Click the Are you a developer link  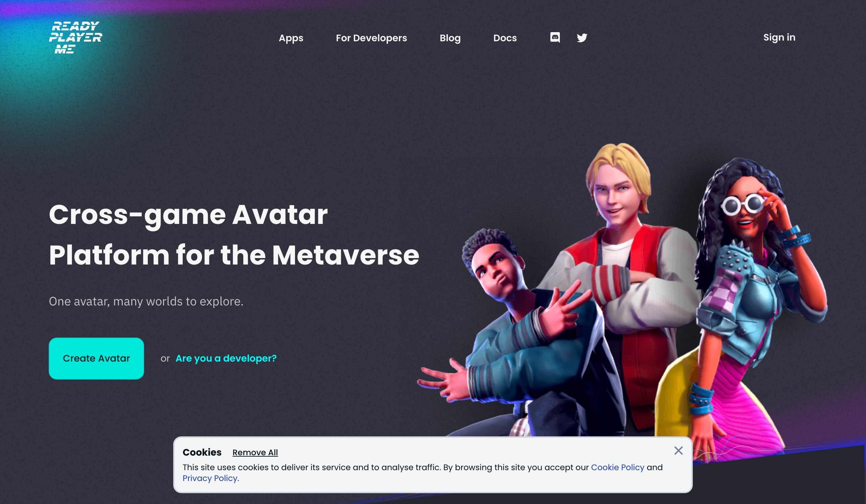(x=226, y=358)
